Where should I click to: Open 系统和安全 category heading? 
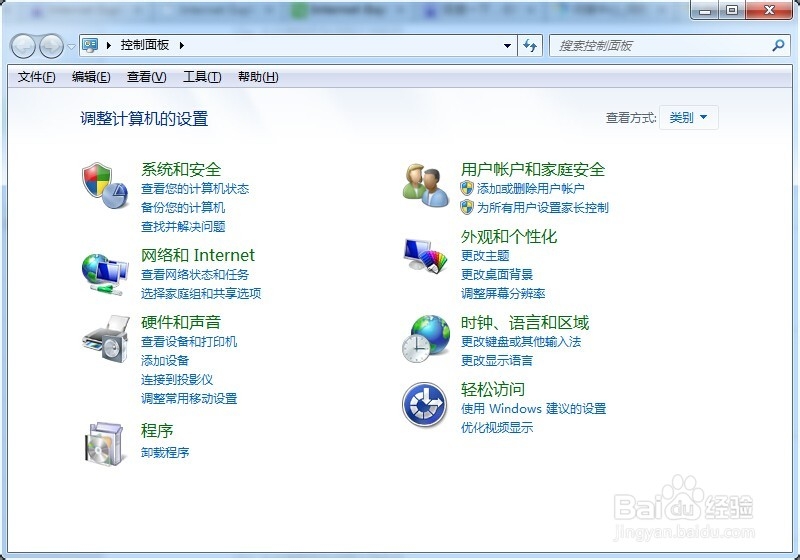pyautogui.click(x=181, y=169)
